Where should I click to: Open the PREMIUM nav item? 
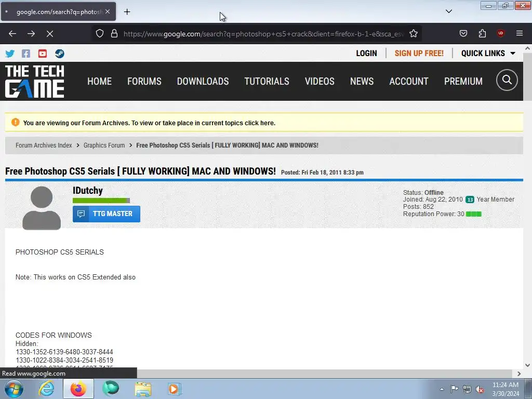[x=463, y=82]
